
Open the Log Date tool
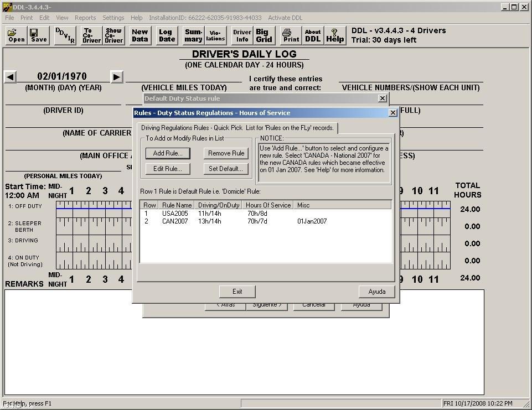click(166, 35)
